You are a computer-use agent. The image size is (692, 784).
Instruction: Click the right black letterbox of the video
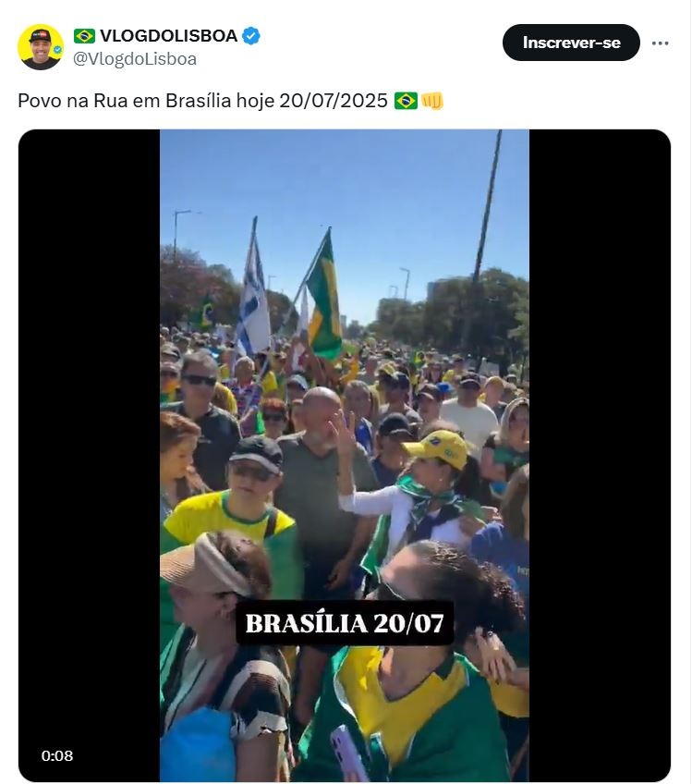(x=600, y=456)
